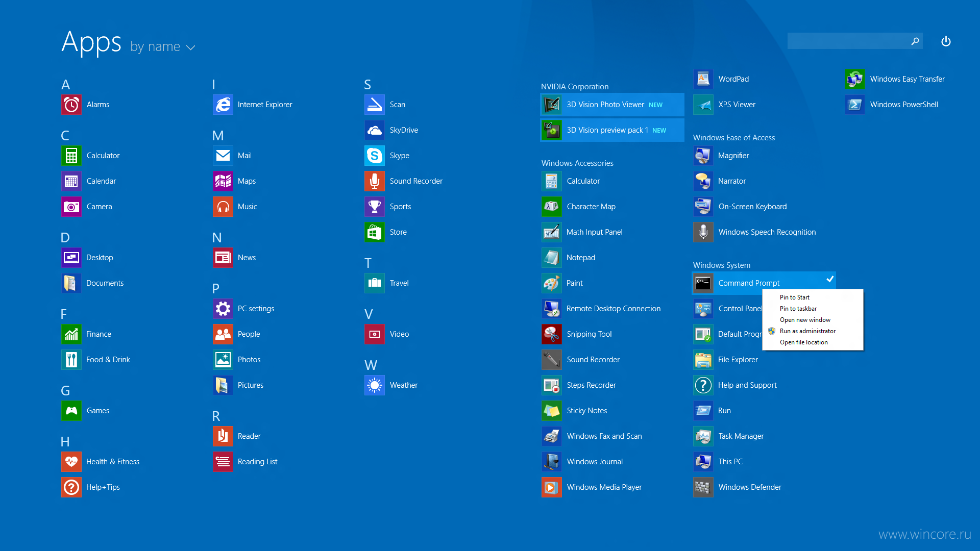Open 'Windows Journal' entry
Image resolution: width=980 pixels, height=551 pixels.
click(x=583, y=462)
